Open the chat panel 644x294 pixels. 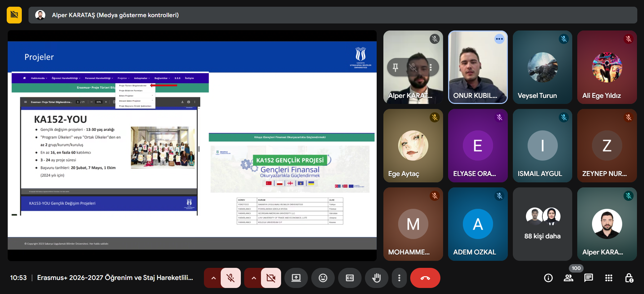tap(588, 278)
